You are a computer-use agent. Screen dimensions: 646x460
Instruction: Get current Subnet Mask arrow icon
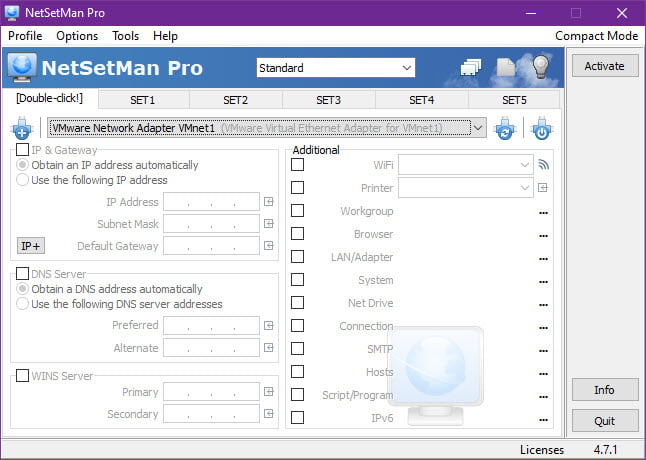point(269,224)
